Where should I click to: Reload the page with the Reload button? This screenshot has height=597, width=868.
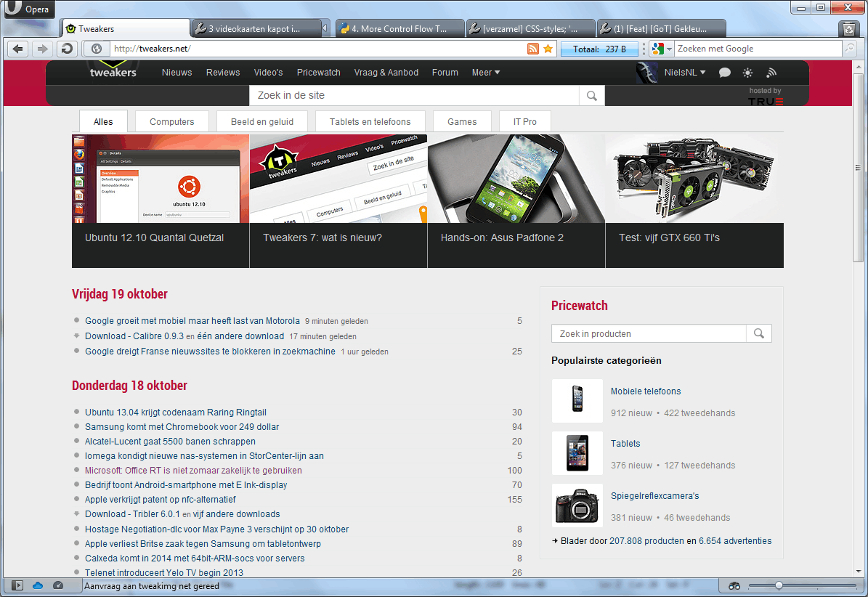point(67,49)
